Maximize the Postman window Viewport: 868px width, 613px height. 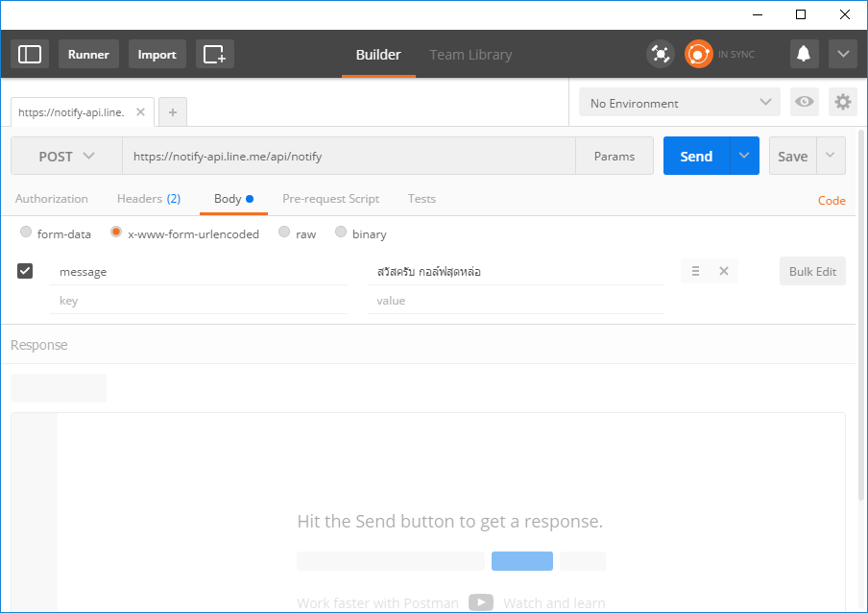(801, 14)
